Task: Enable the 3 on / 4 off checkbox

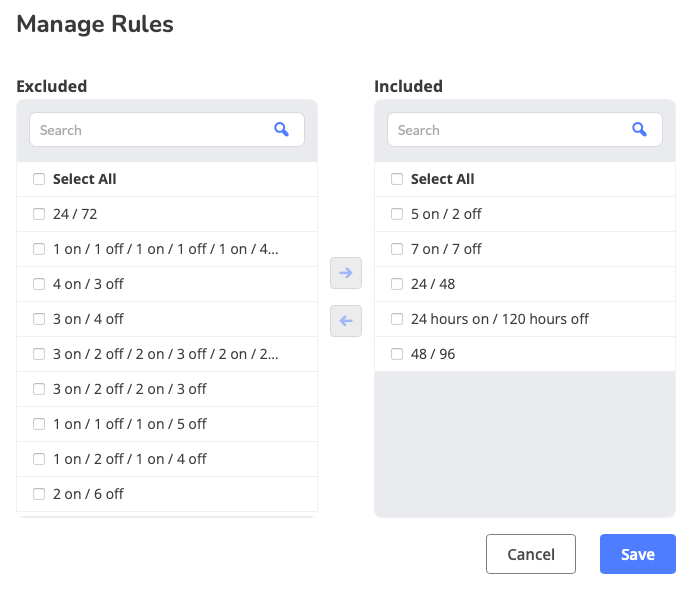Action: click(x=39, y=319)
